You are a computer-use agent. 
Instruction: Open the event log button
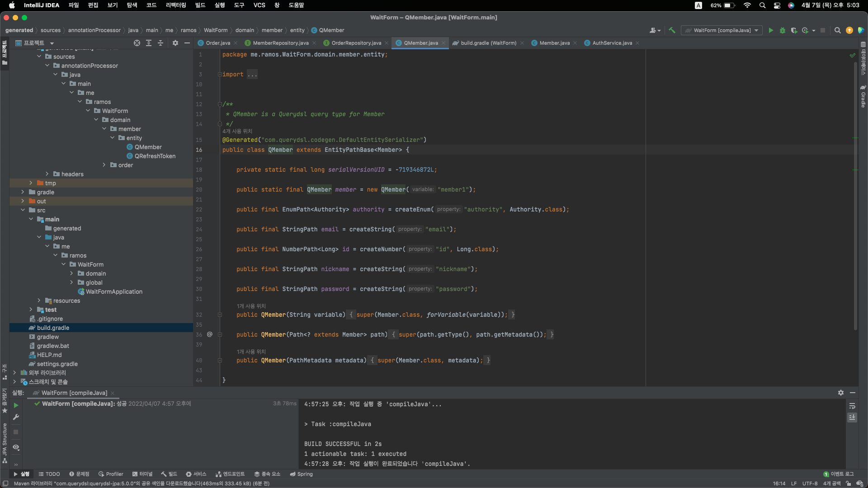click(x=838, y=474)
